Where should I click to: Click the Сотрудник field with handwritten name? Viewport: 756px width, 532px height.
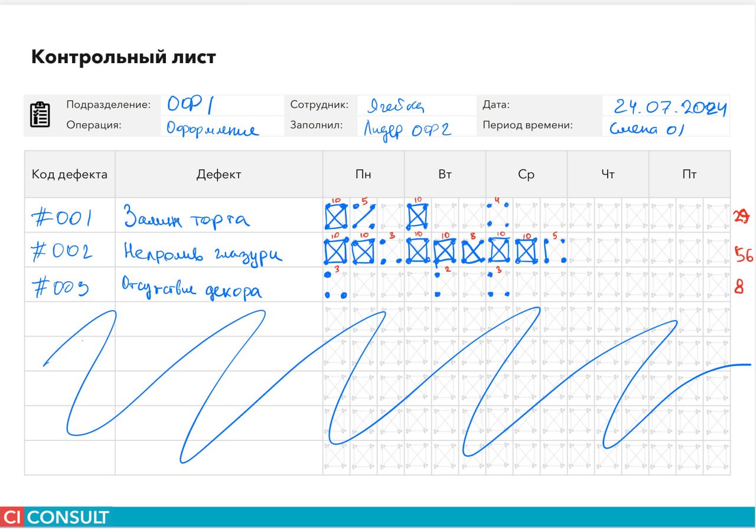(417, 105)
